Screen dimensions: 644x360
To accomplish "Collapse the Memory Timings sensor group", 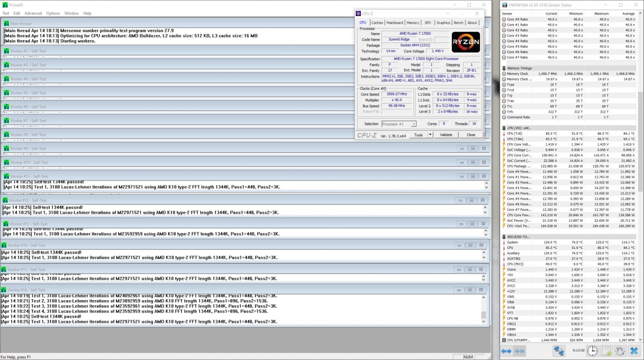I will (x=504, y=68).
